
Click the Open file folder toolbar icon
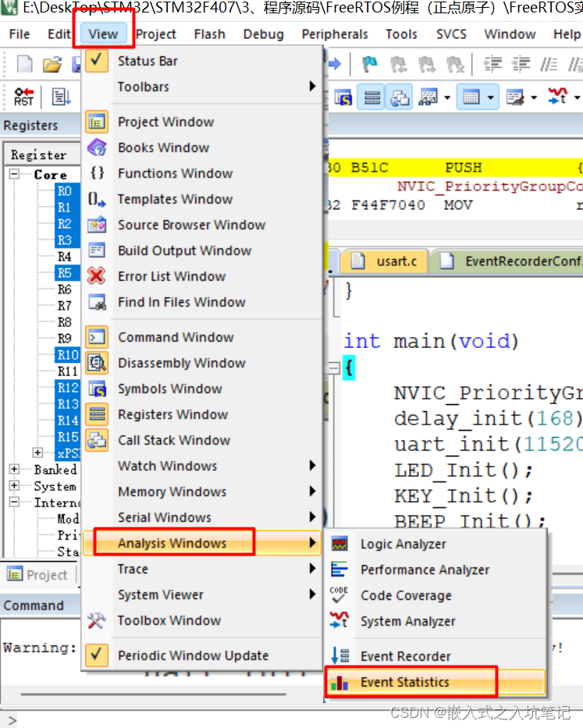(52, 64)
